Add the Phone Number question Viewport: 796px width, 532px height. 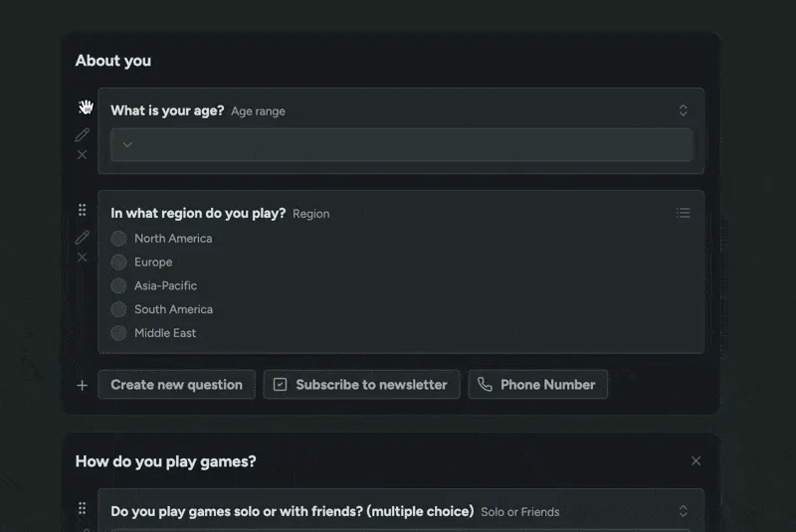[x=537, y=385]
